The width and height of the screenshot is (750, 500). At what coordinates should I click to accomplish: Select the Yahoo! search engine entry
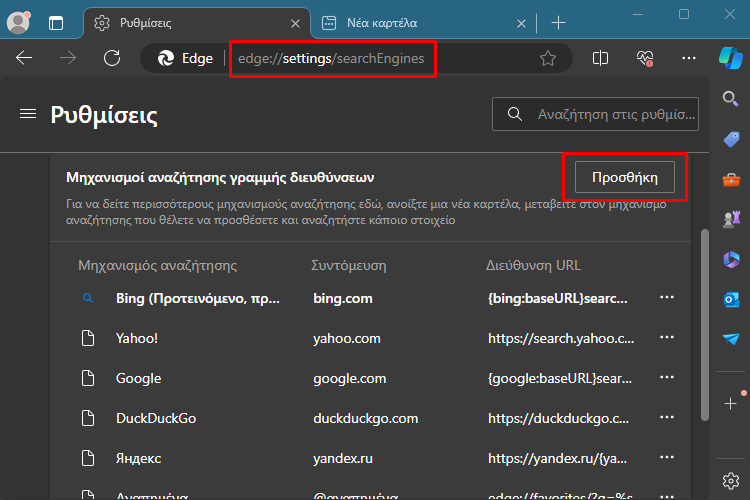tap(137, 338)
